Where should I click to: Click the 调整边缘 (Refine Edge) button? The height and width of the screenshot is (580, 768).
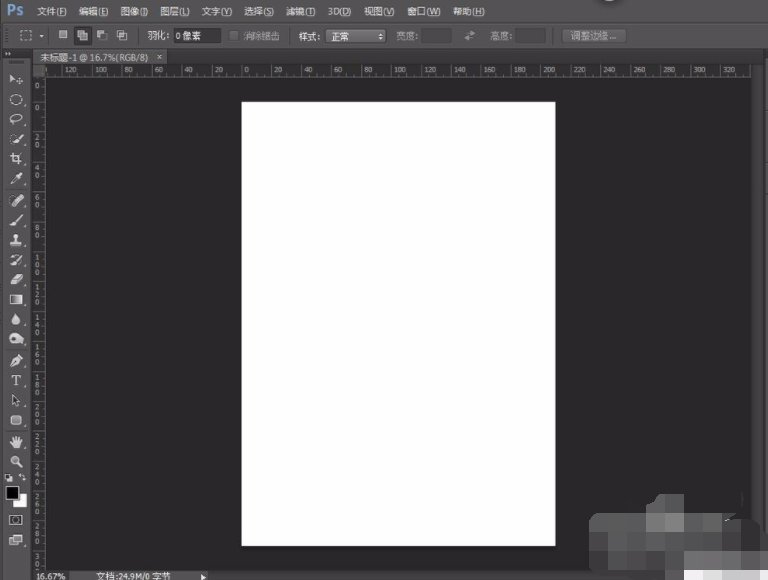pyautogui.click(x=594, y=36)
